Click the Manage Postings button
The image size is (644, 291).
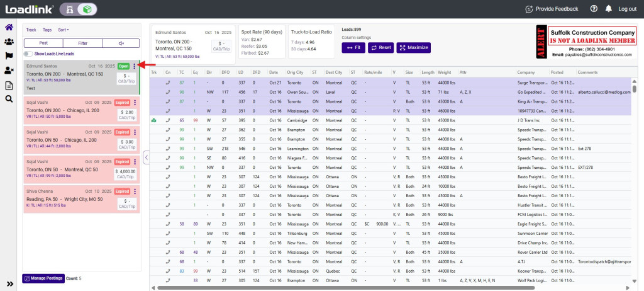[x=43, y=278]
